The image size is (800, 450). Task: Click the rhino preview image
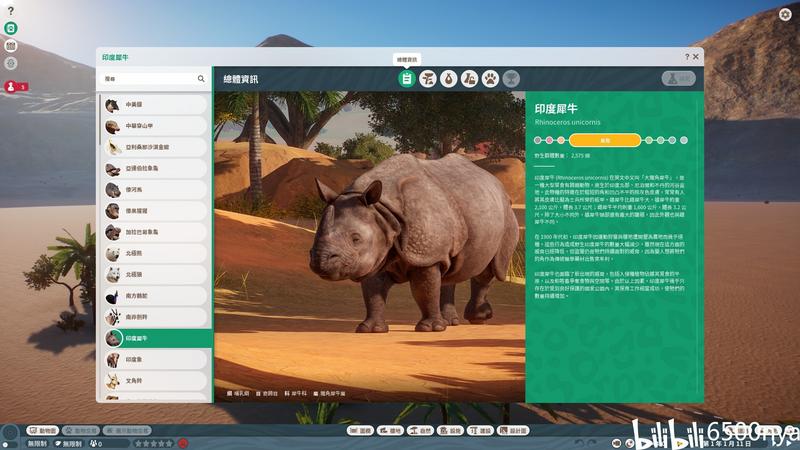pyautogui.click(x=369, y=247)
